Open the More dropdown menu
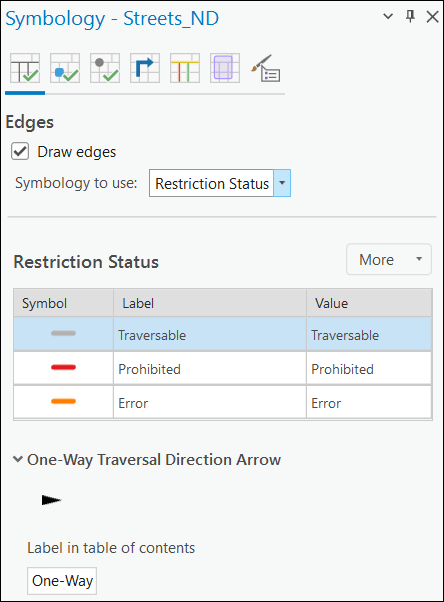 pyautogui.click(x=389, y=259)
